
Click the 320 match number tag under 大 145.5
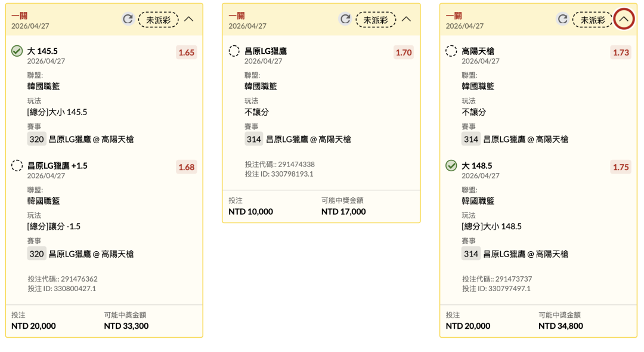click(37, 139)
